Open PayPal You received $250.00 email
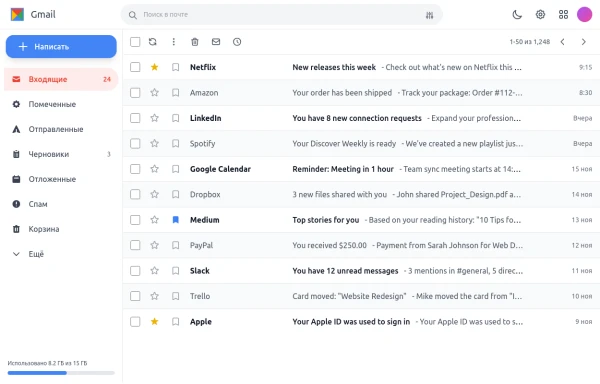600x384 pixels. pos(361,245)
